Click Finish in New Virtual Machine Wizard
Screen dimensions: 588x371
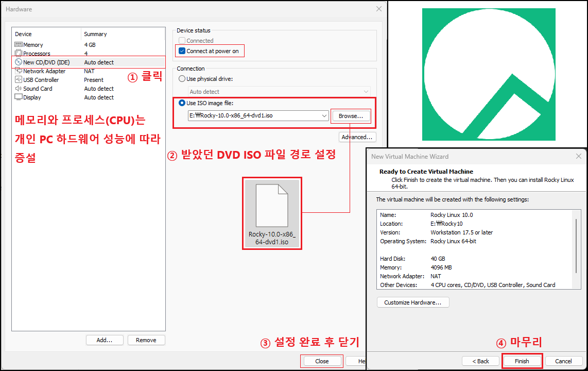(x=522, y=361)
